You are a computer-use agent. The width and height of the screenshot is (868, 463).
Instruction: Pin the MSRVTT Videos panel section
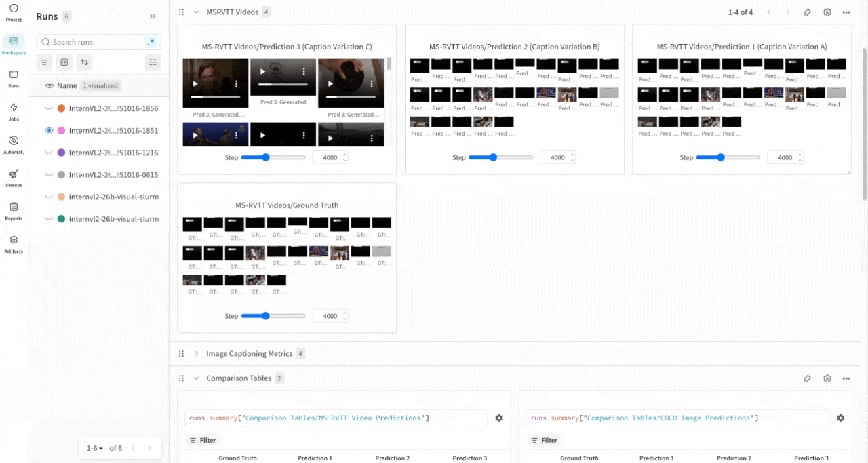[807, 12]
